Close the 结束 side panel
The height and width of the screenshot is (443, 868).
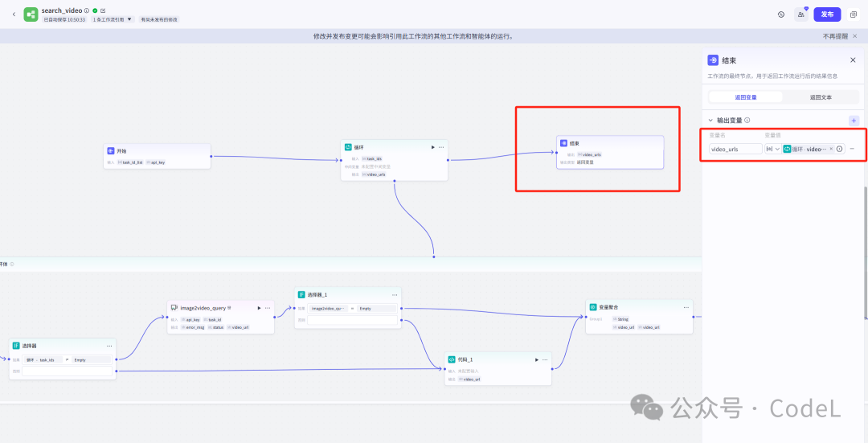(853, 60)
